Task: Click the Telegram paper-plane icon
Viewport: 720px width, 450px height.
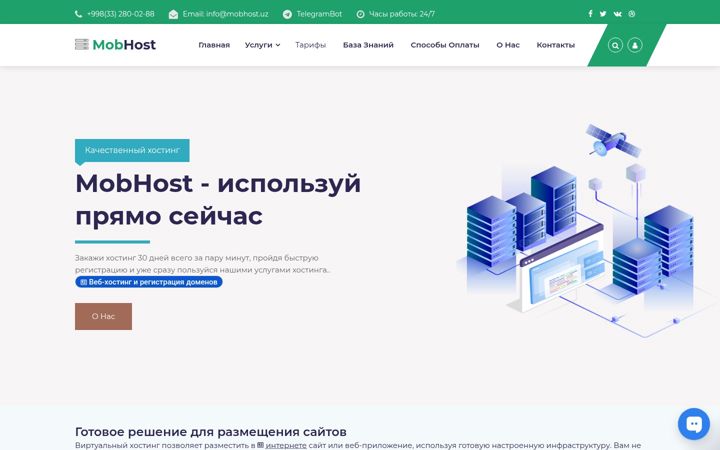Action: click(287, 14)
